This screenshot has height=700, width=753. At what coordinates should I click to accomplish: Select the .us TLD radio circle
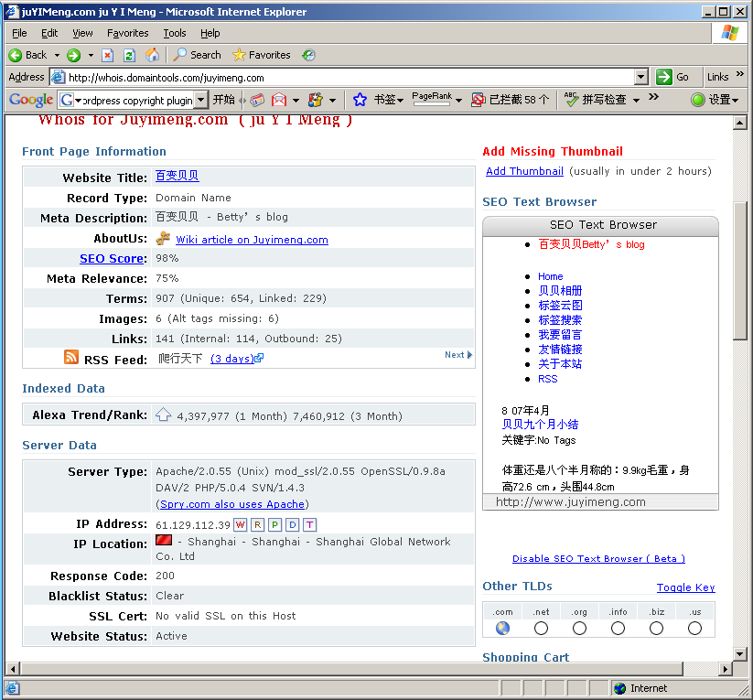[694, 628]
